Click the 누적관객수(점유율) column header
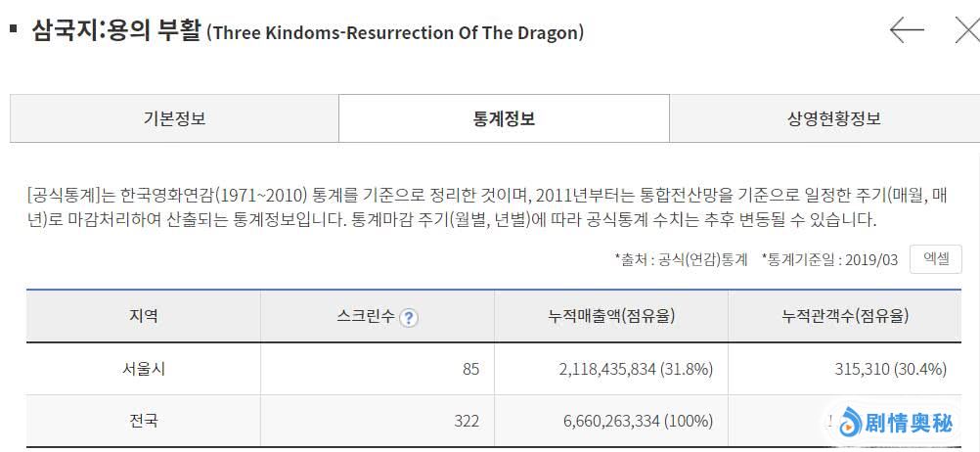 (x=845, y=316)
